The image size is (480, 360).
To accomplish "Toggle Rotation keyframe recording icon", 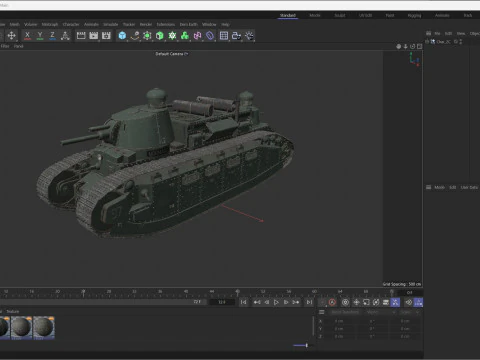I will (x=376, y=302).
